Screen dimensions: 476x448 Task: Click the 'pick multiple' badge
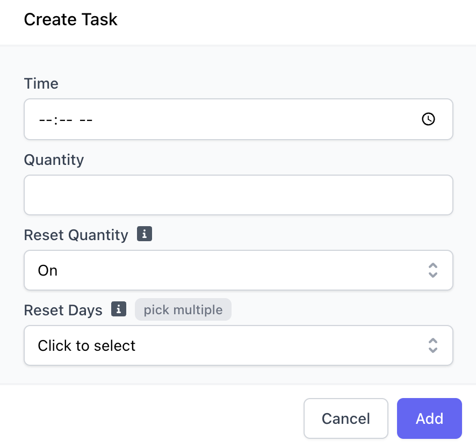pyautogui.click(x=183, y=310)
